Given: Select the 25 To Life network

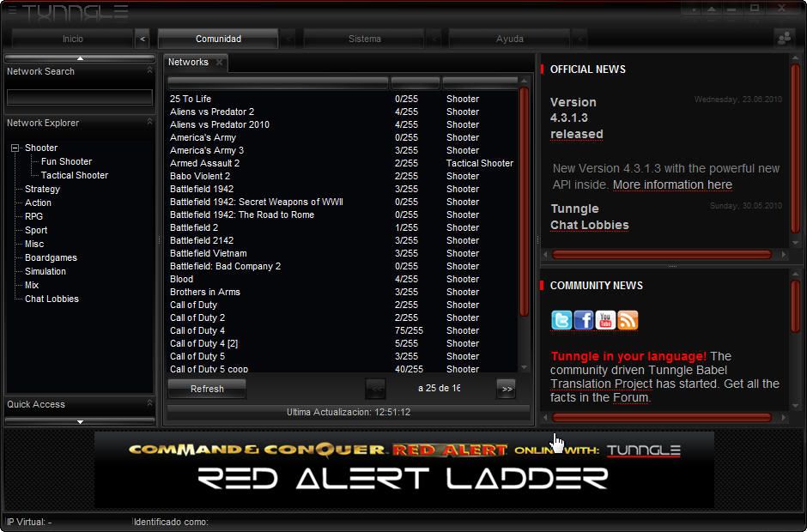Looking at the screenshot, I should tap(343, 99).
